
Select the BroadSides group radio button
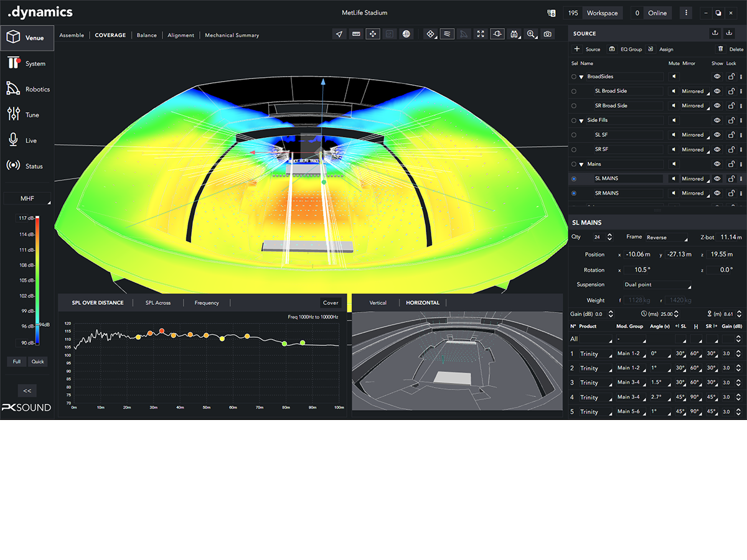(574, 77)
